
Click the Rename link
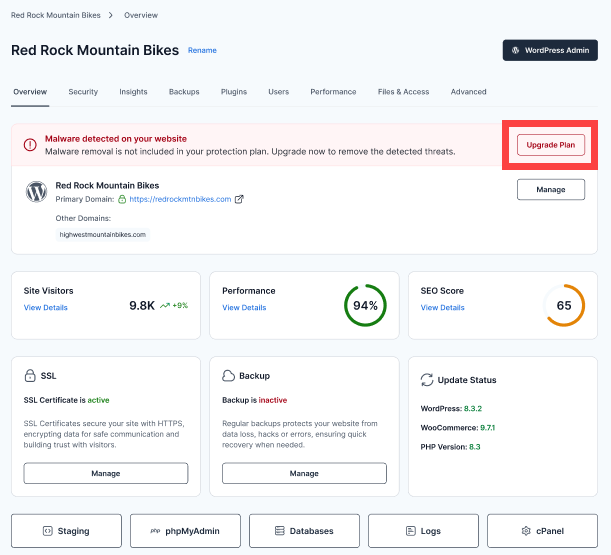(202, 50)
